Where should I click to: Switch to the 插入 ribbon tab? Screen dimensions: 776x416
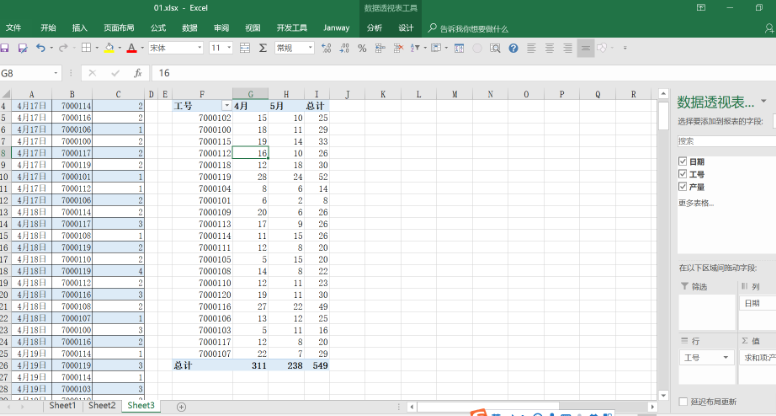79,28
